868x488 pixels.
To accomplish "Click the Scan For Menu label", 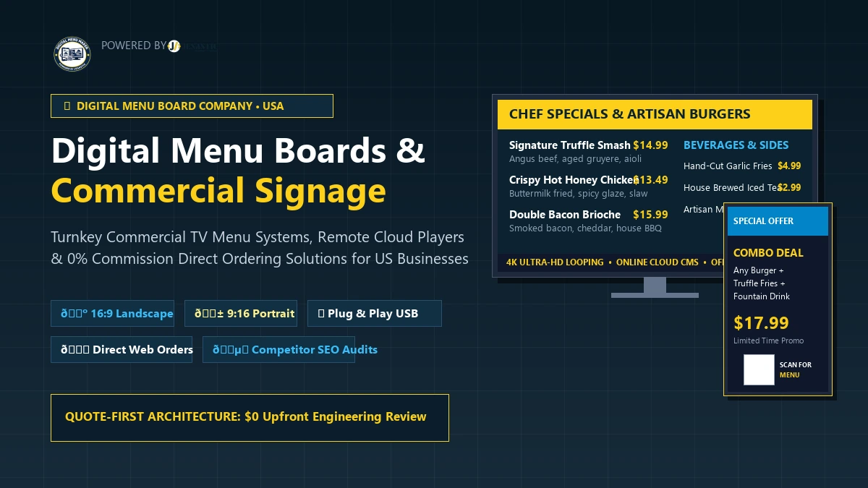I will click(x=796, y=369).
